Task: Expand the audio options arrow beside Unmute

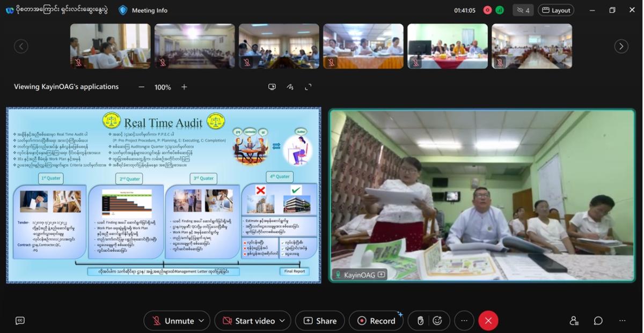Action: [x=202, y=321]
